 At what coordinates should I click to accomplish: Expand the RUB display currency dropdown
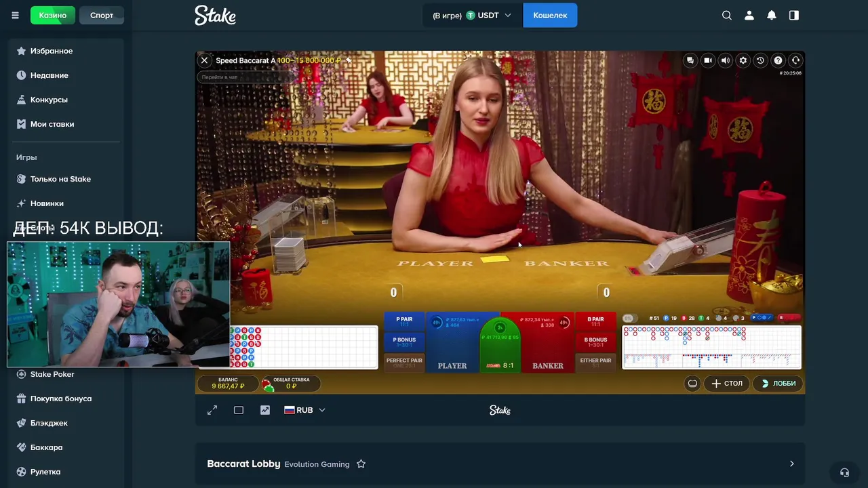(x=304, y=410)
